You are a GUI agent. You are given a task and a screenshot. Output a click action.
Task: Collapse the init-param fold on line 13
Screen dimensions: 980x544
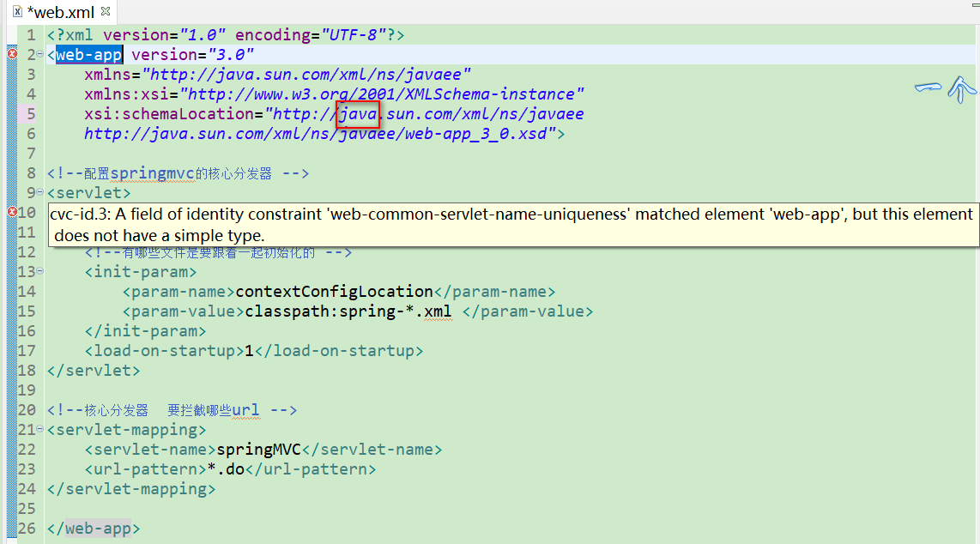click(39, 271)
